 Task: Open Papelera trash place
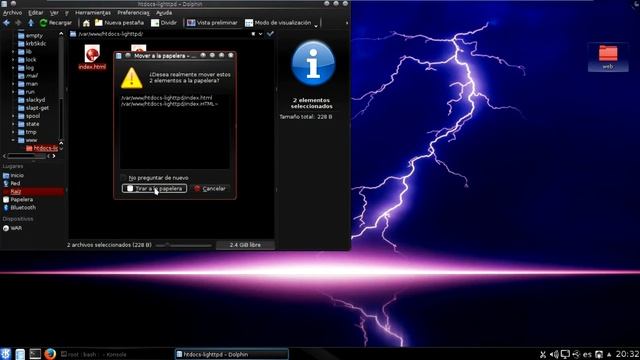(22, 200)
